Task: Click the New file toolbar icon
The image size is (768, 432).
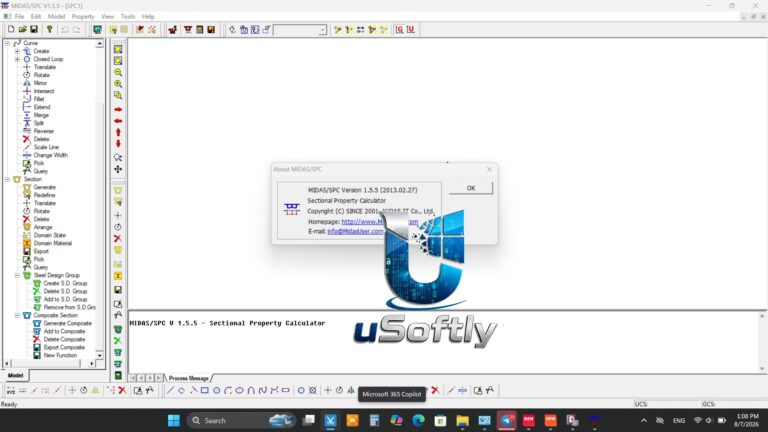Action: pos(11,29)
